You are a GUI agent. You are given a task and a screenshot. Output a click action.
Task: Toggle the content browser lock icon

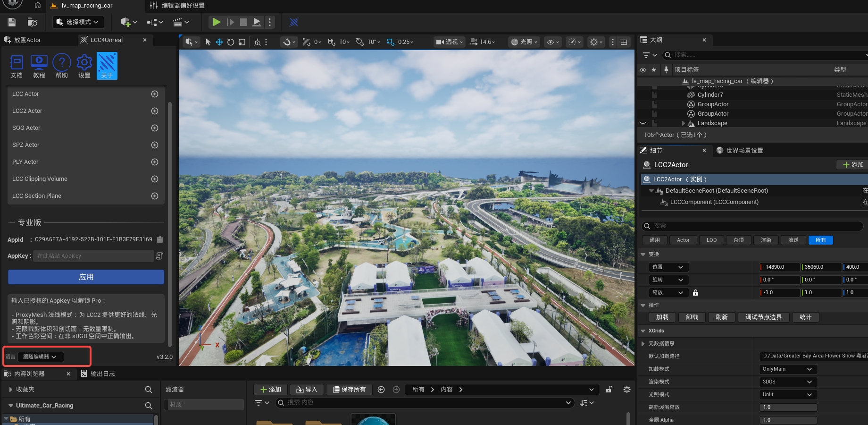point(609,390)
